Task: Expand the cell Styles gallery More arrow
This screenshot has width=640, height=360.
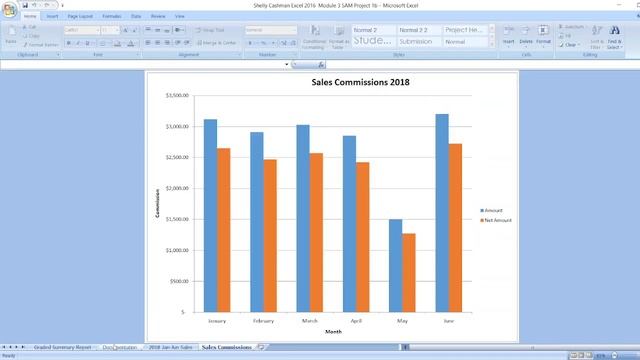Action: pyautogui.click(x=492, y=44)
